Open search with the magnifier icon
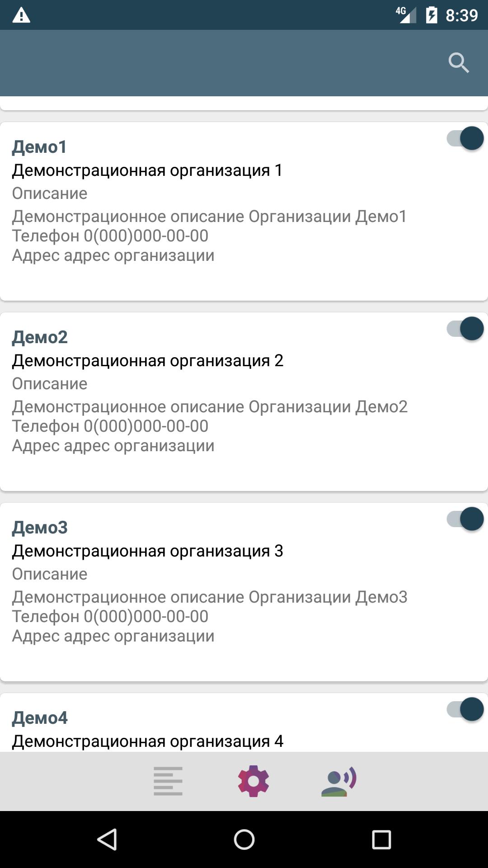488x868 pixels. pyautogui.click(x=459, y=63)
